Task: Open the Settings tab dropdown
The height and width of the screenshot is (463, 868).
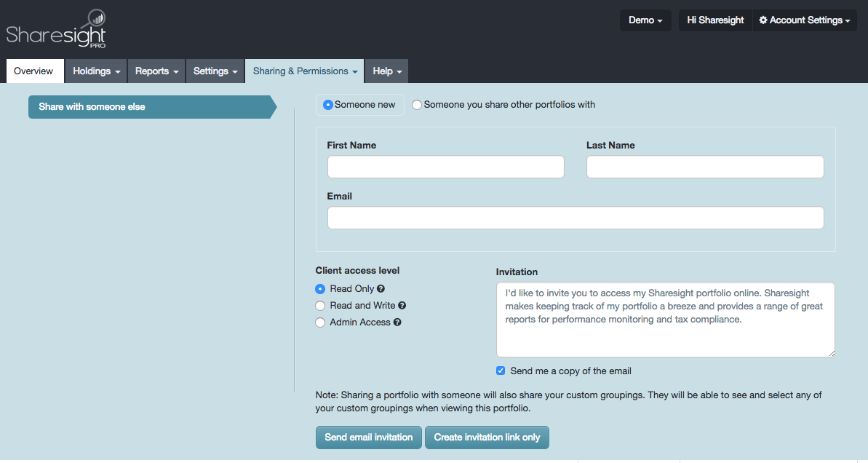Action: coord(215,71)
